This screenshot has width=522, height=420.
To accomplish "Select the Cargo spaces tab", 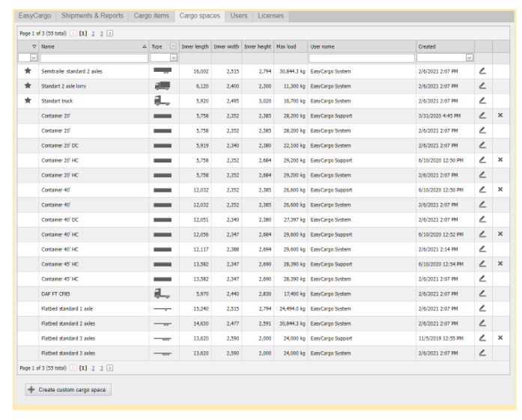I will [200, 16].
